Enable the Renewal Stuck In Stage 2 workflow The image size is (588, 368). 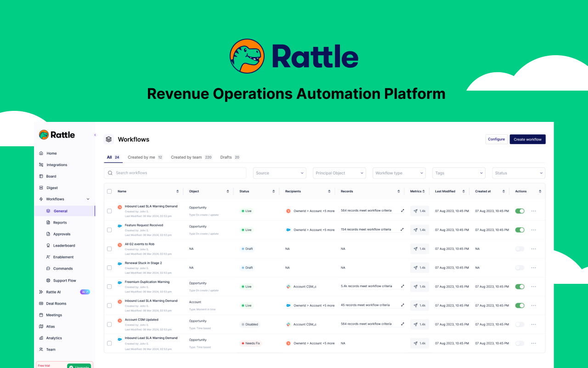(520, 267)
